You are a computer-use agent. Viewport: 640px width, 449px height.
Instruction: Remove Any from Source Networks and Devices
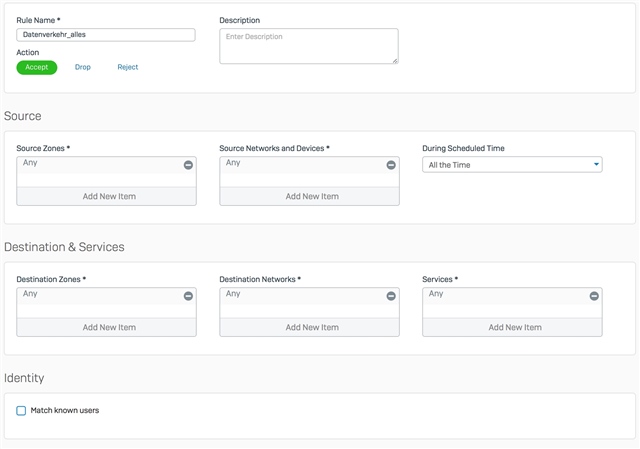point(391,165)
